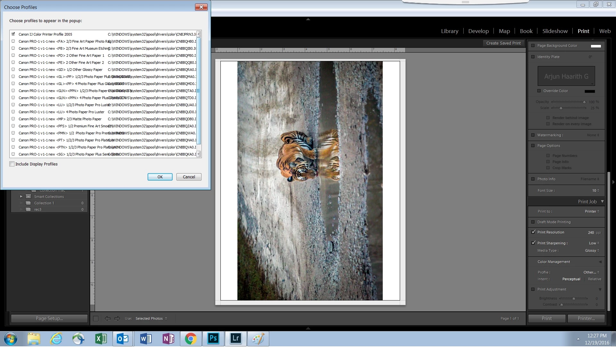The image size is (616, 364).
Task: Click the Page Background Color swatch
Action: coord(596,46)
